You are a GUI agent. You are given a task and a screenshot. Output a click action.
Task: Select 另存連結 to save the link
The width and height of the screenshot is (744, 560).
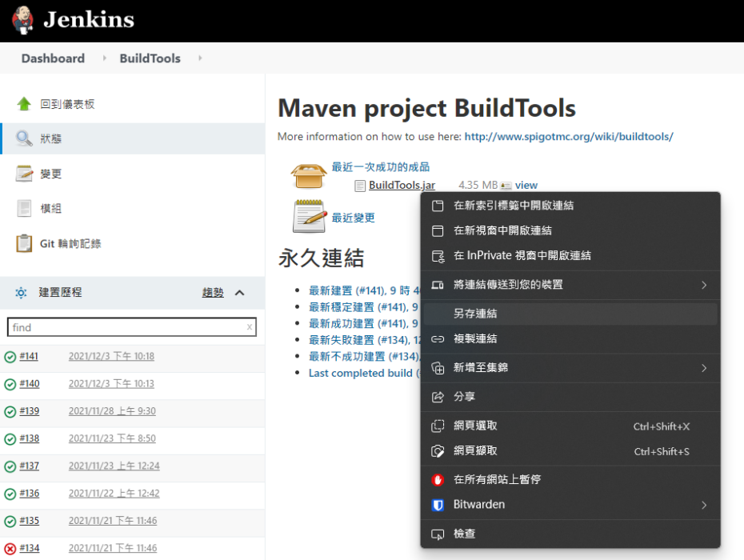tap(570, 314)
